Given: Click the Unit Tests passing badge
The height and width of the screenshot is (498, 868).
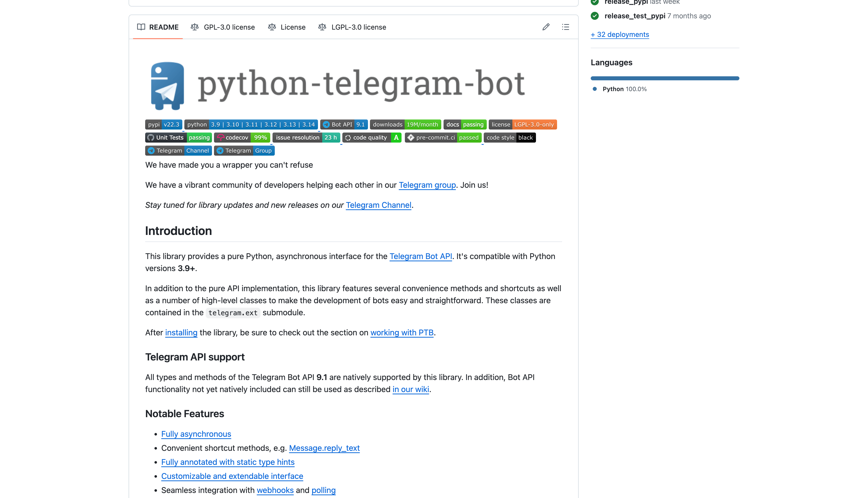Looking at the screenshot, I should click(178, 138).
